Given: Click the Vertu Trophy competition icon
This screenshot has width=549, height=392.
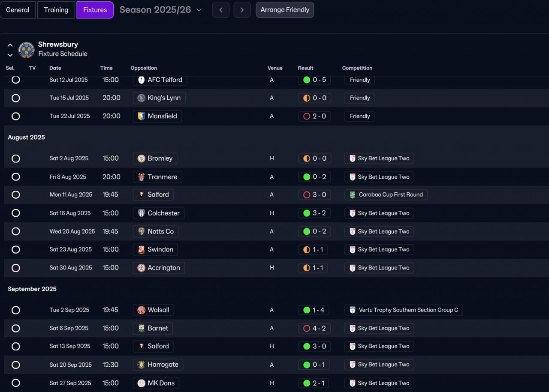Looking at the screenshot, I should point(353,310).
